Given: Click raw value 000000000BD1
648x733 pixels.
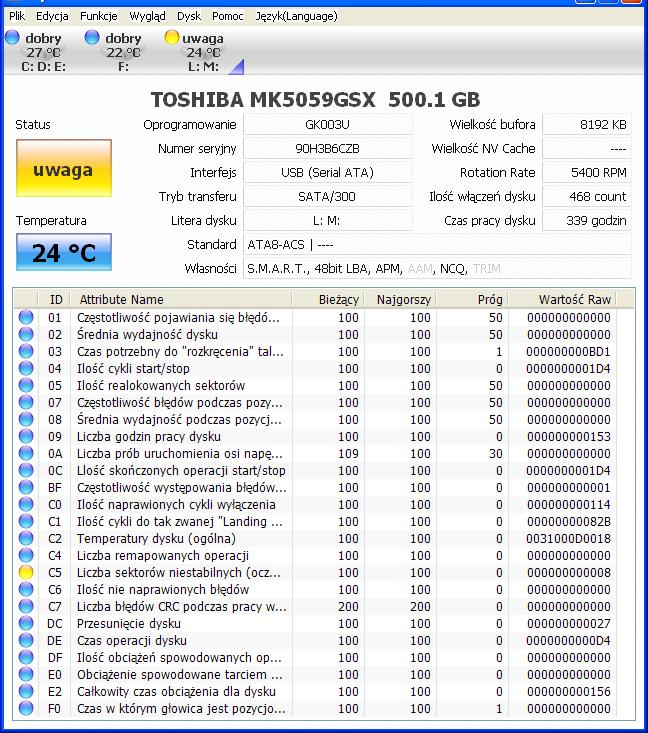Looking at the screenshot, I should point(568,352).
